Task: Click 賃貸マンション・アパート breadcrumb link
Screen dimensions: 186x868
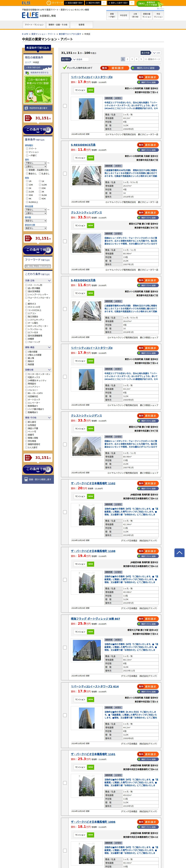Action: [44, 34]
